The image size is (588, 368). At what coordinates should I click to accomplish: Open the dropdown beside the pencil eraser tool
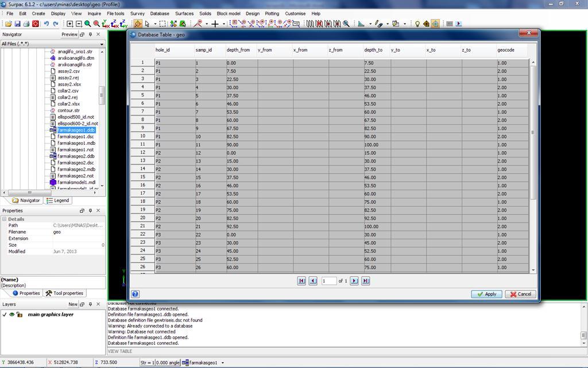(x=388, y=24)
